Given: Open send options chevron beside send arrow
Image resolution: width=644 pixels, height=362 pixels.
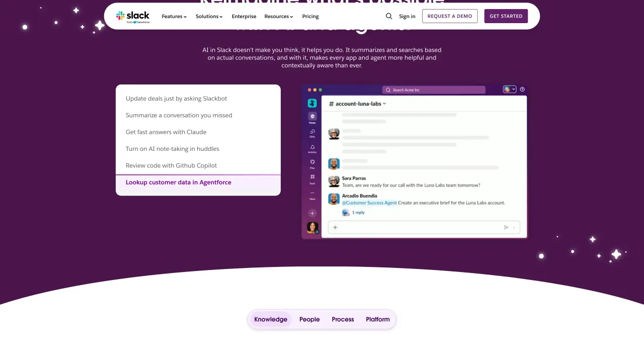Looking at the screenshot, I should coord(514,228).
